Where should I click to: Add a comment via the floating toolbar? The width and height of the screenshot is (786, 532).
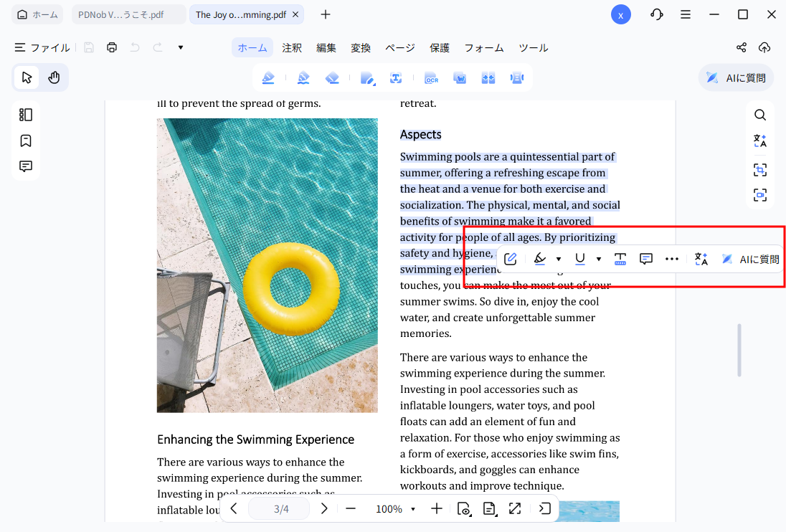point(646,258)
